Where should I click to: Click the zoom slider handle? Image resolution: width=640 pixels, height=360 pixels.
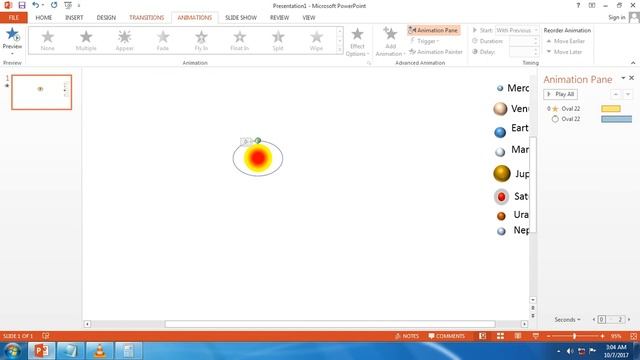tap(574, 336)
